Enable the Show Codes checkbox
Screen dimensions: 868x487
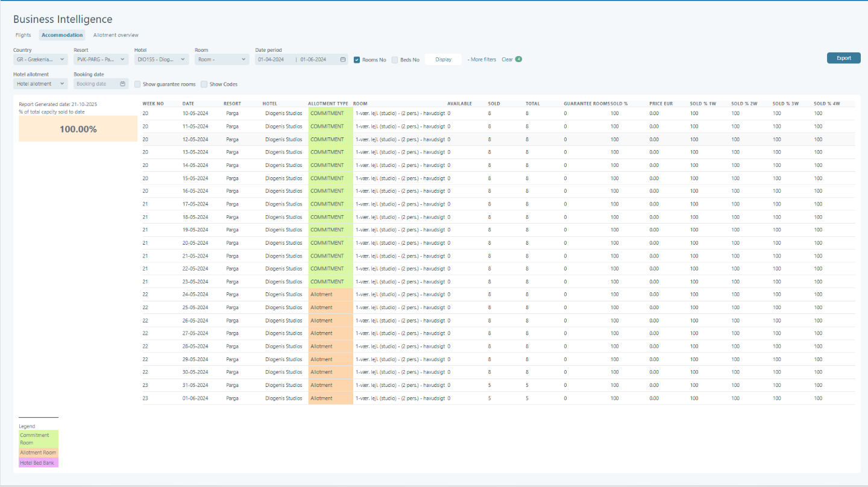tap(204, 84)
